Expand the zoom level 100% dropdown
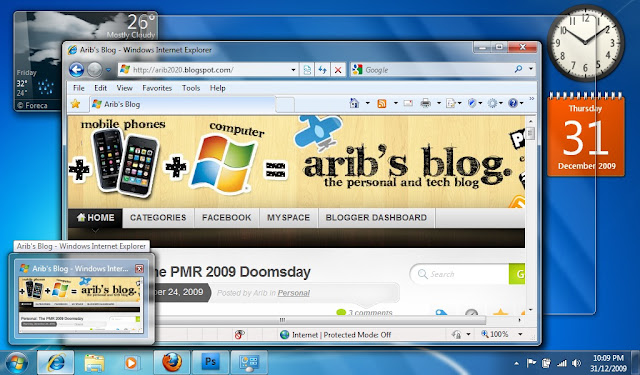This screenshot has width=640, height=375. [x=520, y=334]
